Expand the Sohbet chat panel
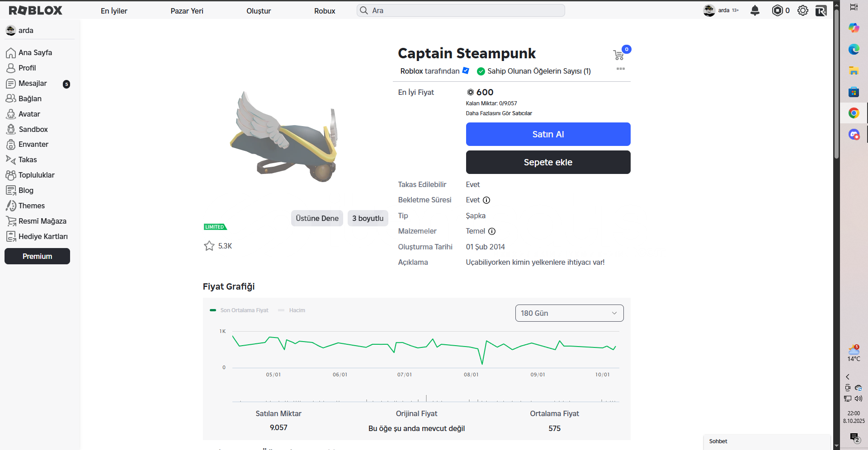 click(767, 441)
